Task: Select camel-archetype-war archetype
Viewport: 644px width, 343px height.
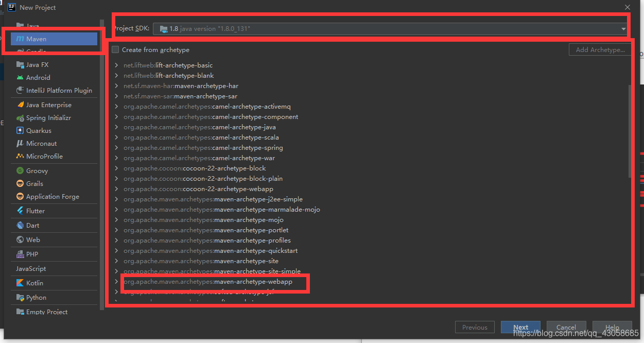Action: pyautogui.click(x=199, y=158)
